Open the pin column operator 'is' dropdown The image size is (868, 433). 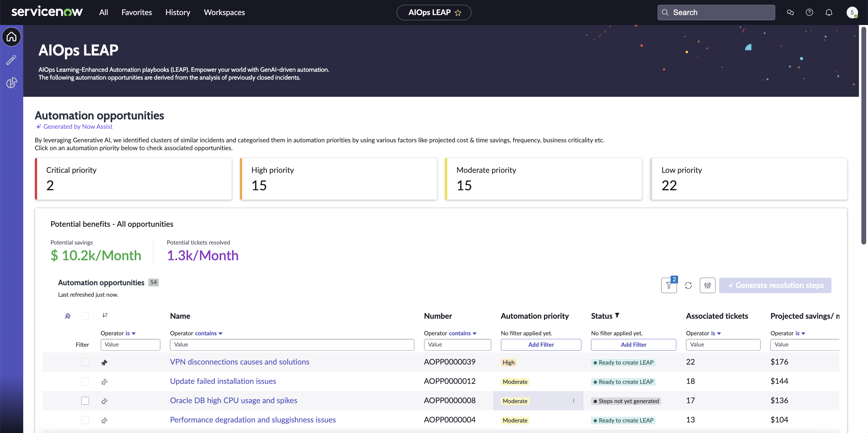click(x=131, y=333)
